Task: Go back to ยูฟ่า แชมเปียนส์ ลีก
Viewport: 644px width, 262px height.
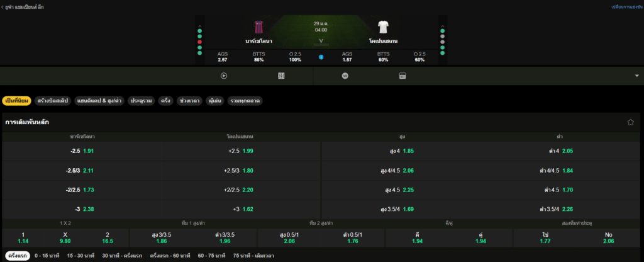Action: (22, 7)
